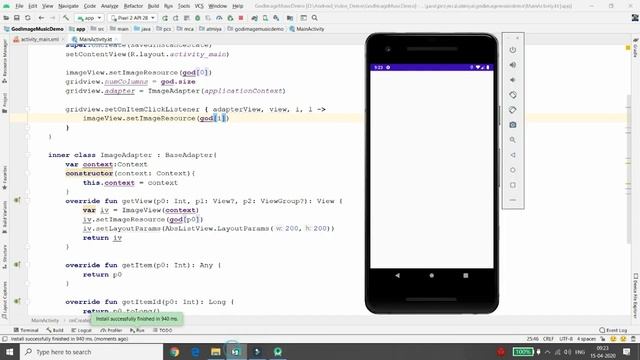640x360 pixels.
Task: Click the 4 spaces indent status item
Action: click(x=587, y=339)
